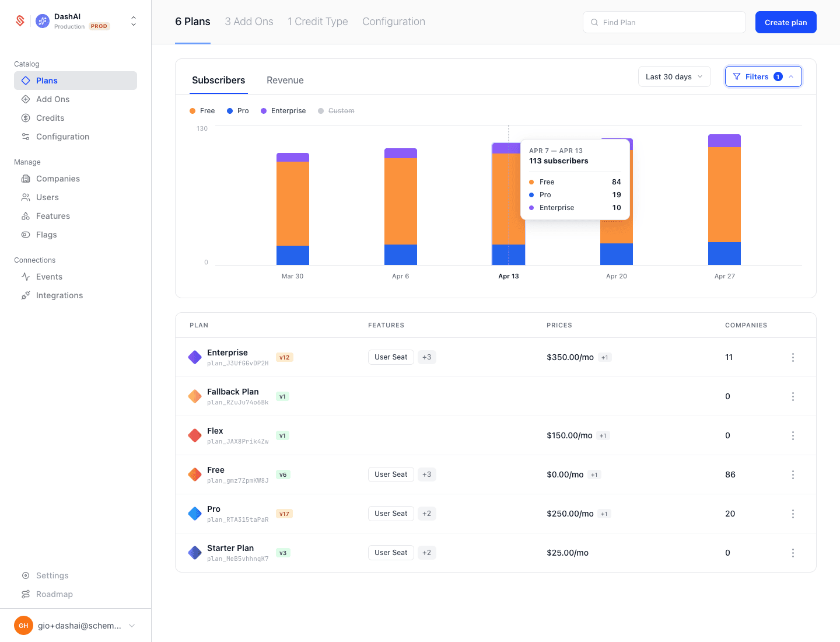Click the Create plan button

point(786,22)
